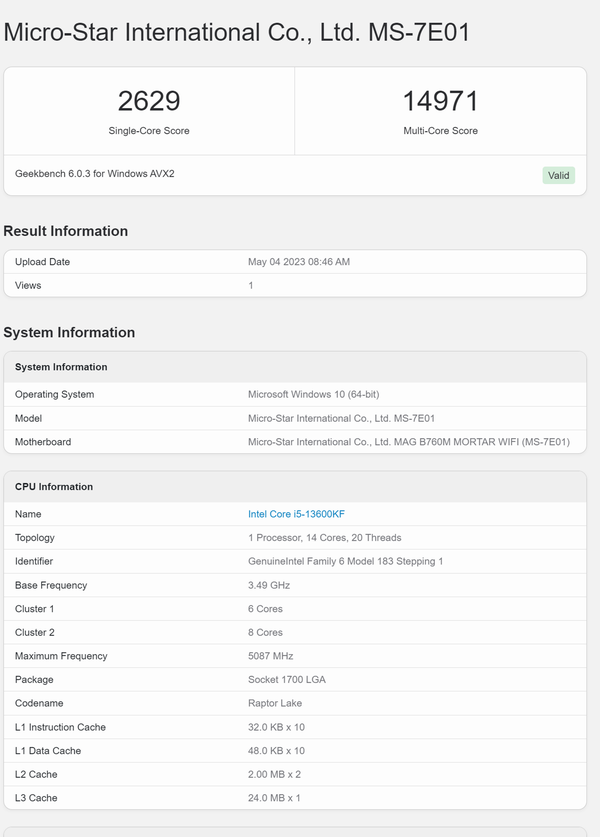Click the Raptor Lake codename value
The width and height of the screenshot is (600, 837).
click(x=275, y=703)
